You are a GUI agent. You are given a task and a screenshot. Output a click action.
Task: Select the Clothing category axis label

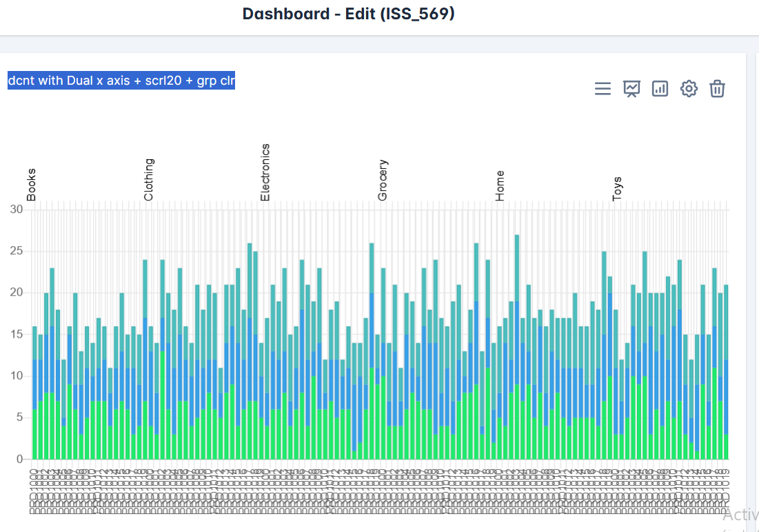click(149, 180)
